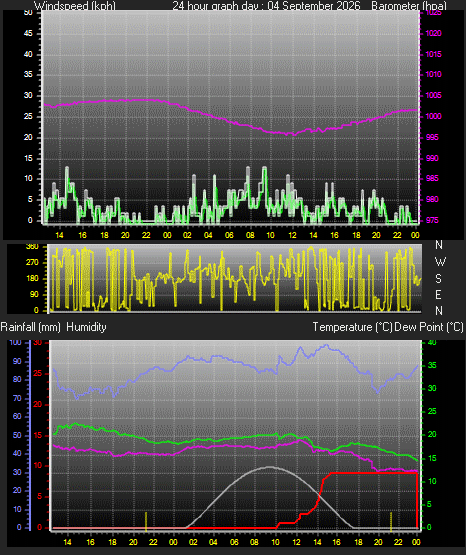Select barometer axis value 1000
This screenshot has height=555, width=466.
[433, 116]
